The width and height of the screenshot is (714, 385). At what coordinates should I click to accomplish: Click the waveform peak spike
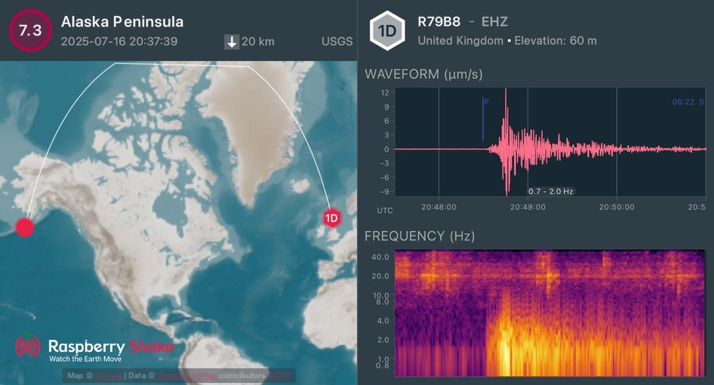(506, 141)
